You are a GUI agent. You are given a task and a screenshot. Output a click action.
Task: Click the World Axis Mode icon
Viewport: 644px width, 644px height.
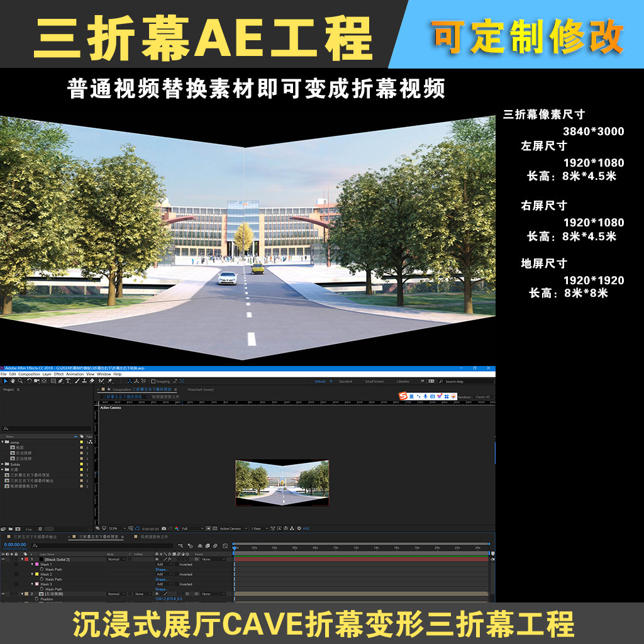point(136,381)
